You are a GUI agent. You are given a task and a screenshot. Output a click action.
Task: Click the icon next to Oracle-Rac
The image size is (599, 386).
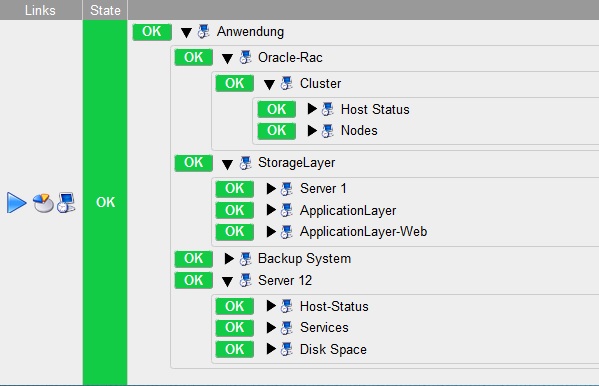click(246, 57)
